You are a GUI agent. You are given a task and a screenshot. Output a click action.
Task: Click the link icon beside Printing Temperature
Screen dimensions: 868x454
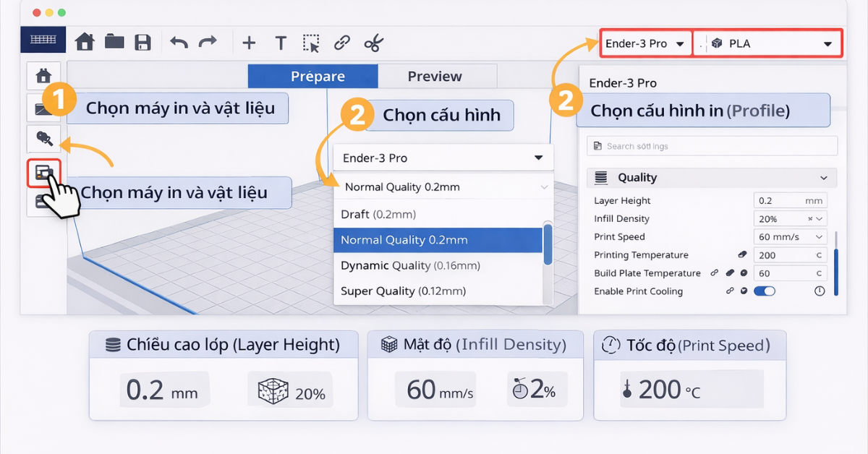742,254
